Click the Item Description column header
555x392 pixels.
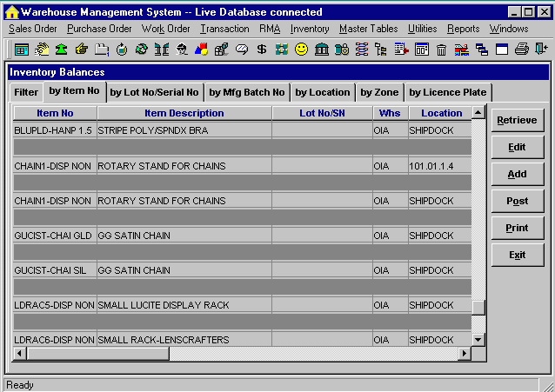pos(184,113)
